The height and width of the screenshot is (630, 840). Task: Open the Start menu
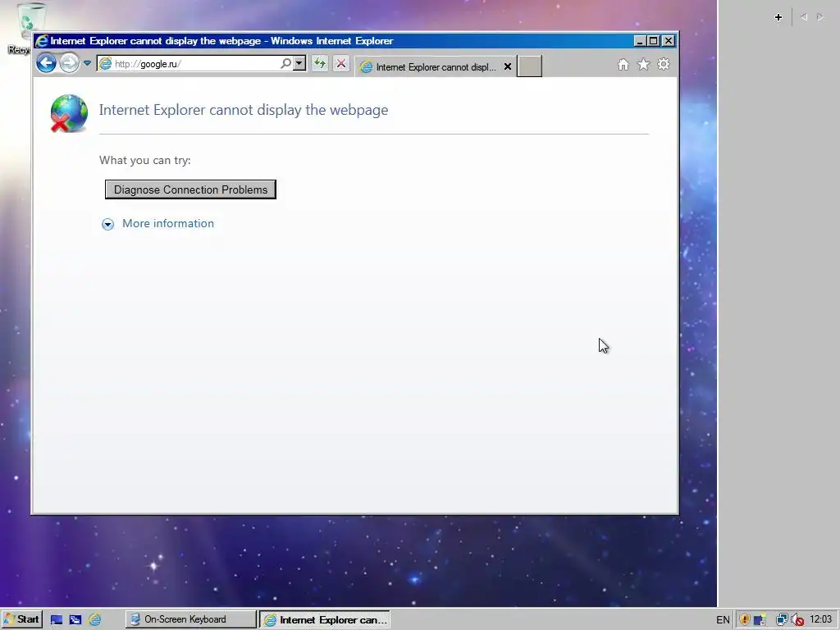click(21, 619)
